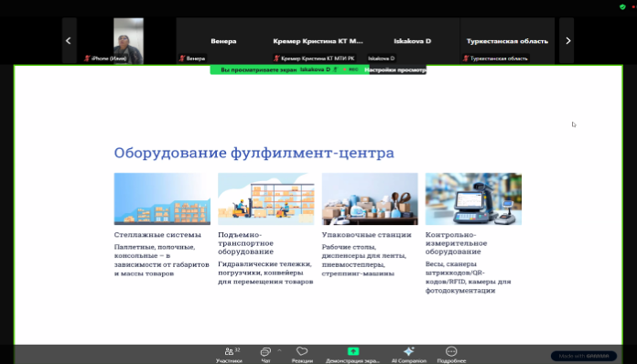Open AI Companion

coord(409,355)
